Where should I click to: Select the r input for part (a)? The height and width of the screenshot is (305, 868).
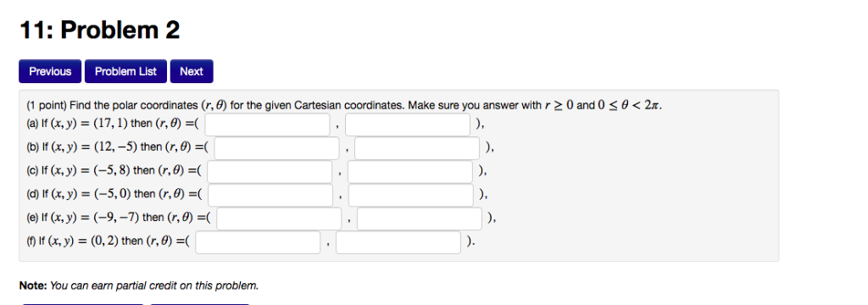[x=267, y=125]
